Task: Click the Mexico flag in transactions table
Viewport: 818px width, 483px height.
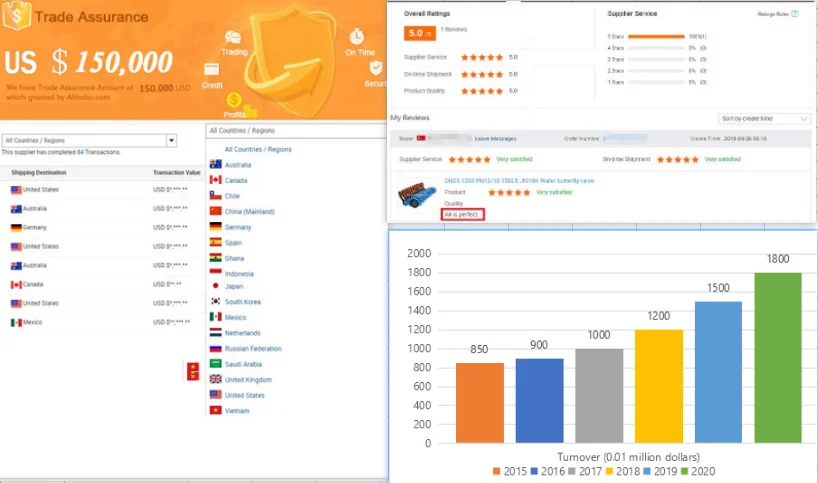Action: [16, 322]
